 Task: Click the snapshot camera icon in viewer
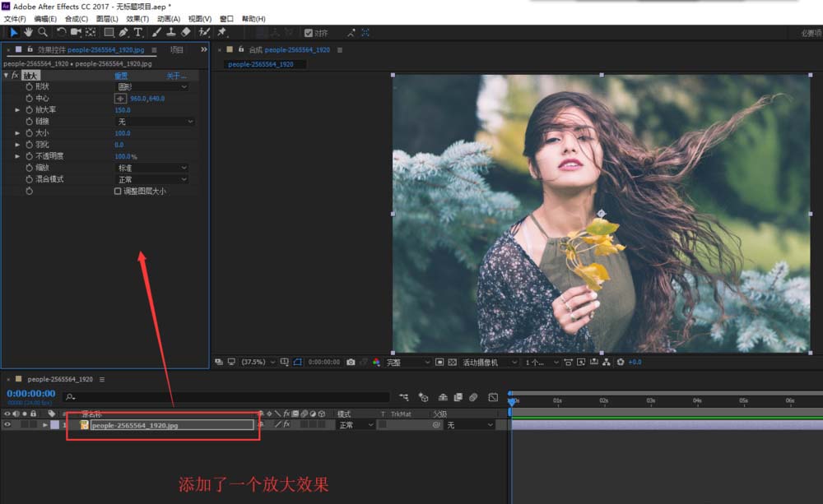coord(351,362)
